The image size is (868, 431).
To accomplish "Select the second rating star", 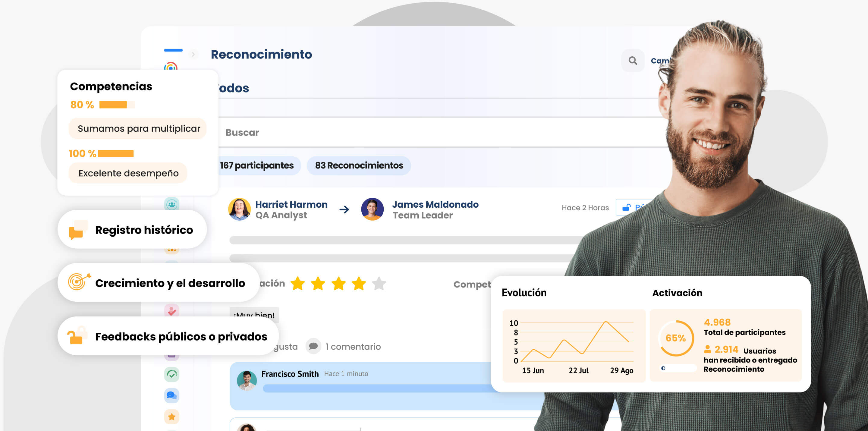I will coord(318,284).
